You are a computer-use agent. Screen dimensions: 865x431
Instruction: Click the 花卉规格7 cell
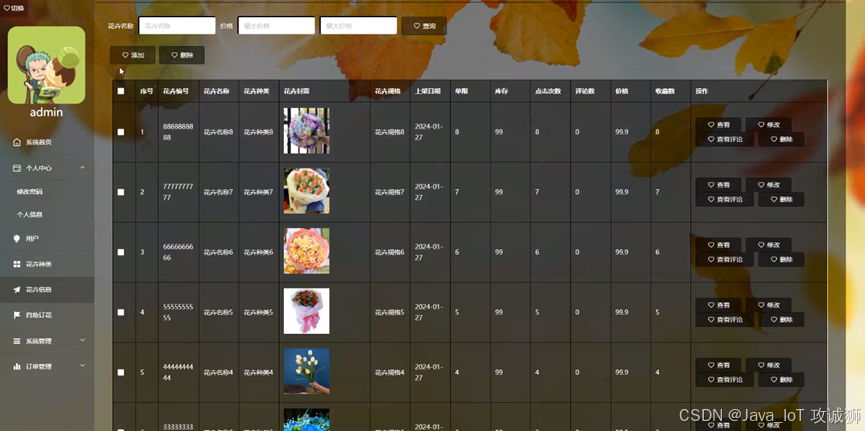[390, 192]
